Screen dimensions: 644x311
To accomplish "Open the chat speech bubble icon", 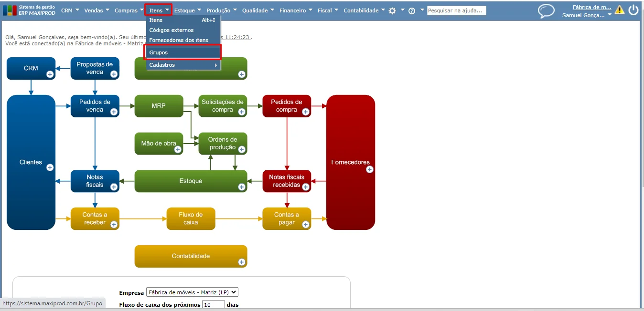I will pyautogui.click(x=546, y=11).
